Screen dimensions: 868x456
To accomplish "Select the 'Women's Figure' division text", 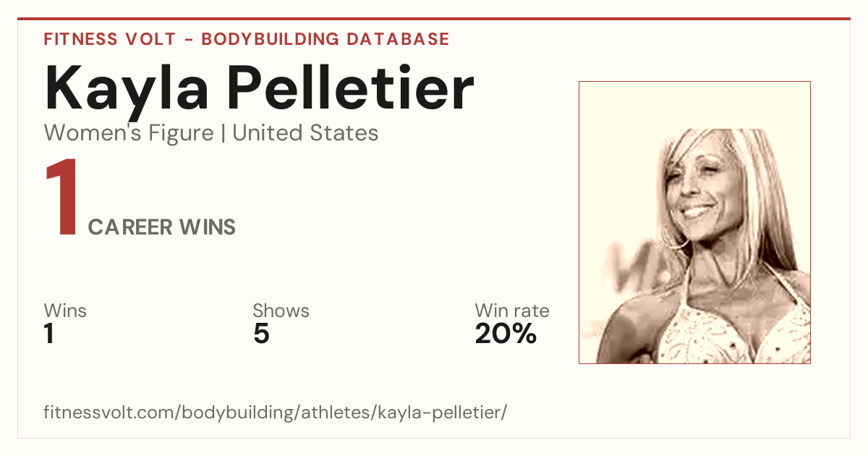I will click(x=129, y=133).
